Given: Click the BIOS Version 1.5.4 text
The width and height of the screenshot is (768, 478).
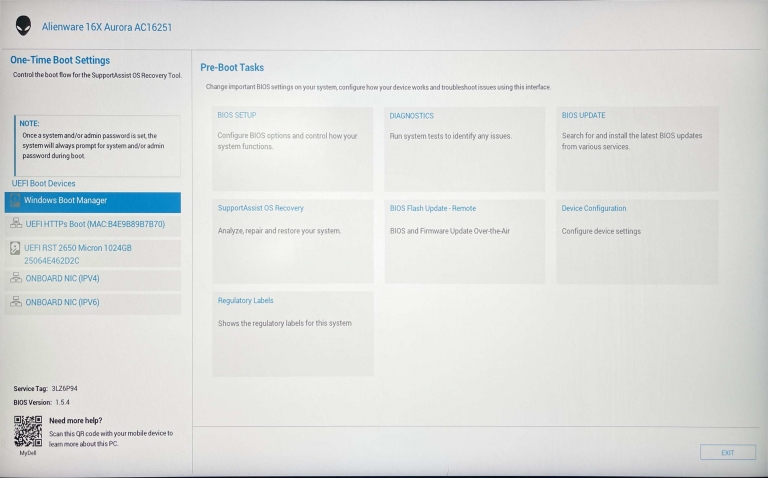Looking at the screenshot, I should pos(42,401).
